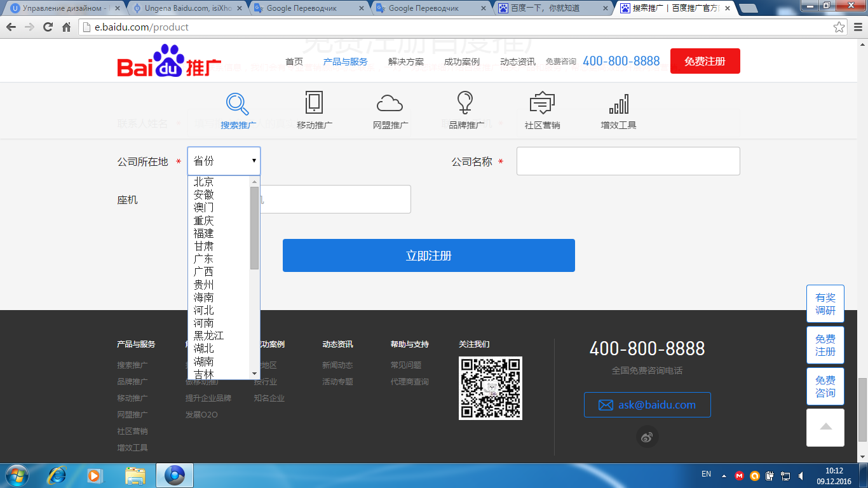Screen dimensions: 868x488
Task: Click the QR code image
Action: (x=491, y=388)
